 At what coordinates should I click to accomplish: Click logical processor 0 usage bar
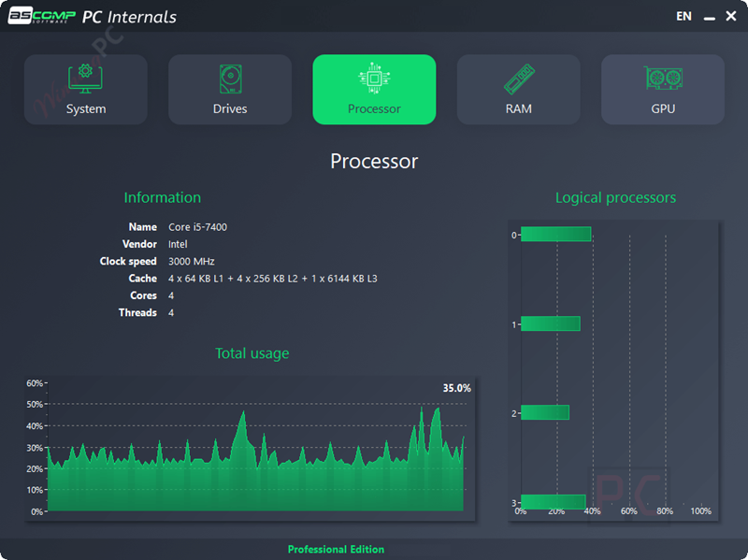pyautogui.click(x=555, y=235)
